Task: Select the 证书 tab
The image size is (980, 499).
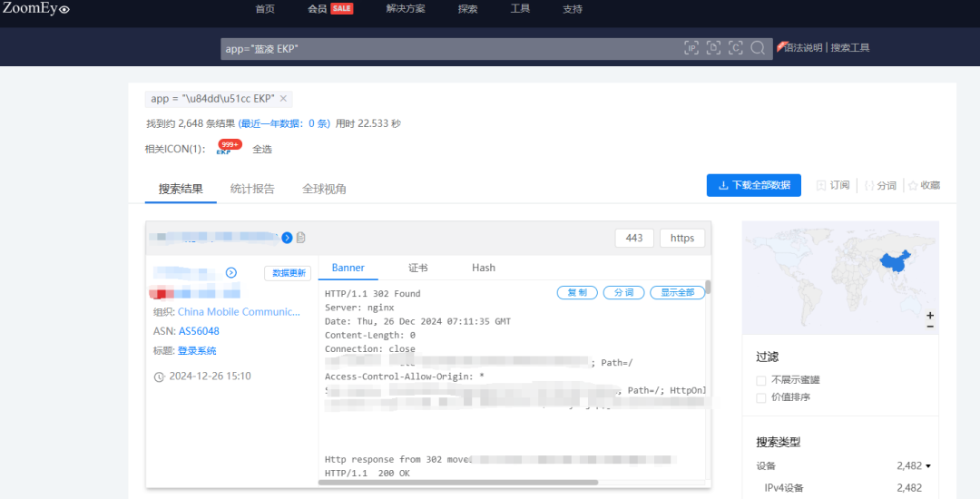Action: [418, 268]
